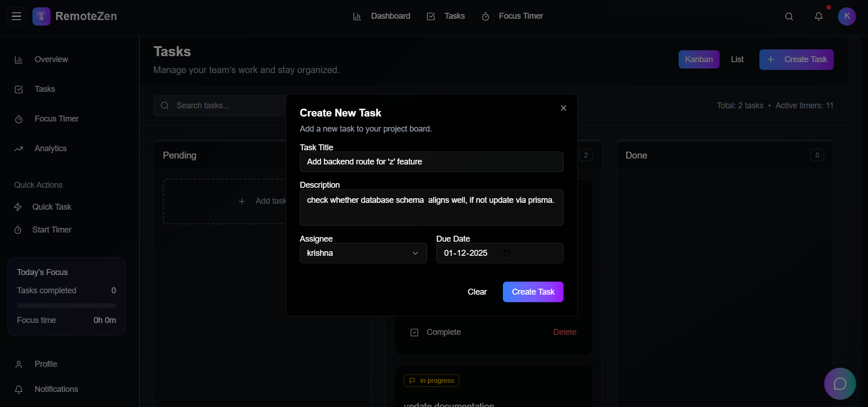Switch to List view
Image resolution: width=868 pixels, height=407 pixels.
(x=737, y=59)
